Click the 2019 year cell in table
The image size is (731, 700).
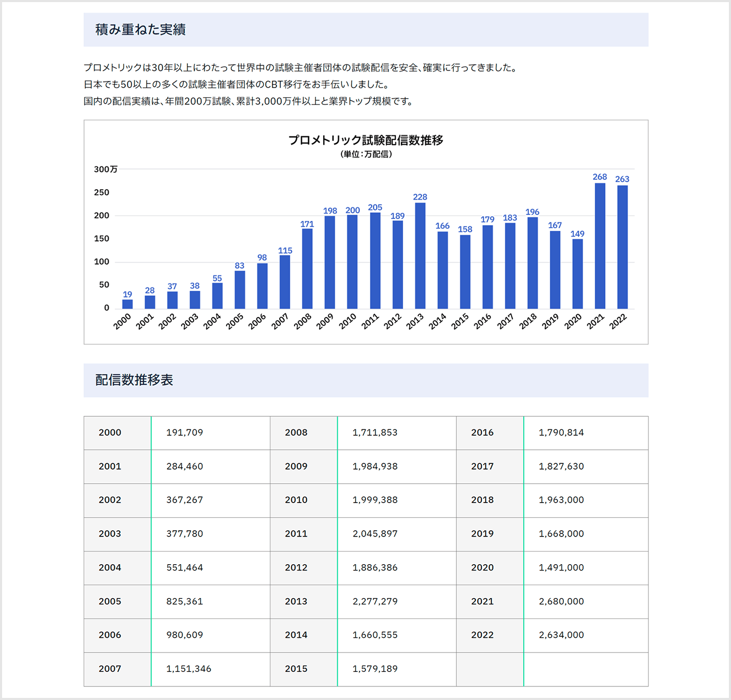(490, 534)
